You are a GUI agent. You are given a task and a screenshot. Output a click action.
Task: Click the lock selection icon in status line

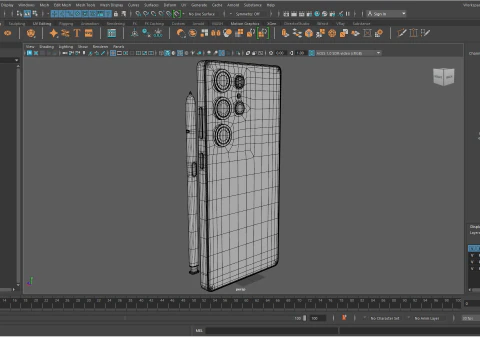(116, 14)
